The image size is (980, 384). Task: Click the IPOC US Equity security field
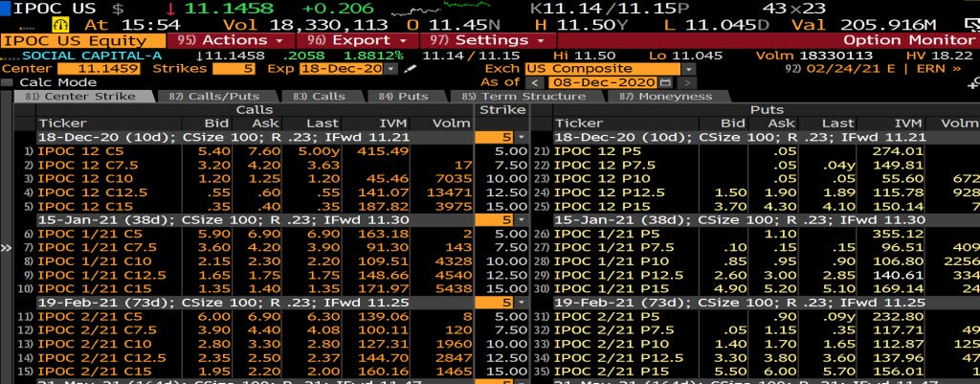tap(83, 40)
